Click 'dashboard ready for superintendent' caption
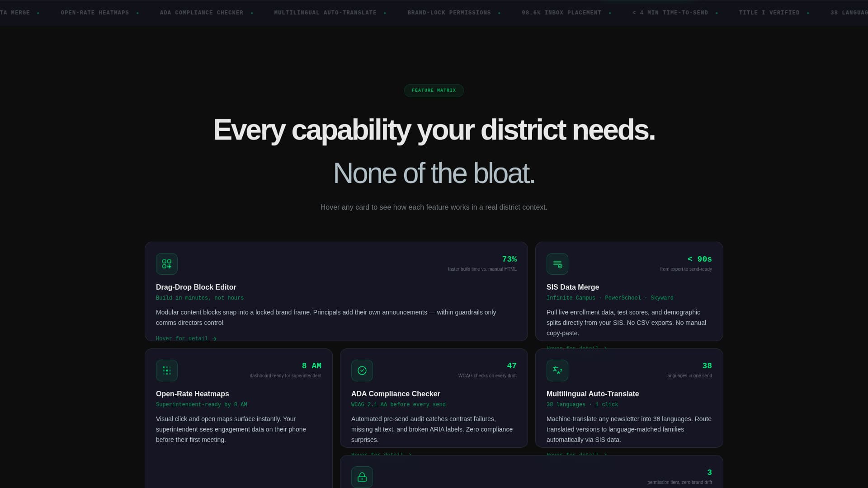 click(x=285, y=376)
